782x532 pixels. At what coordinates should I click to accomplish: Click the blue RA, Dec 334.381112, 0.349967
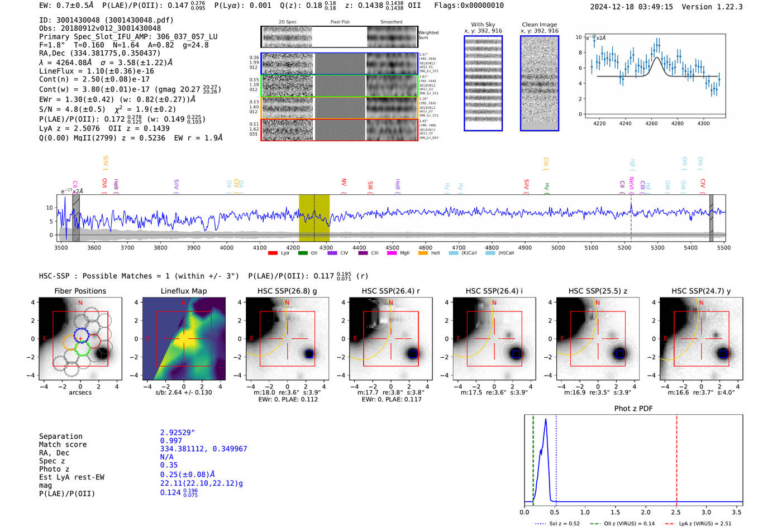pos(203,449)
